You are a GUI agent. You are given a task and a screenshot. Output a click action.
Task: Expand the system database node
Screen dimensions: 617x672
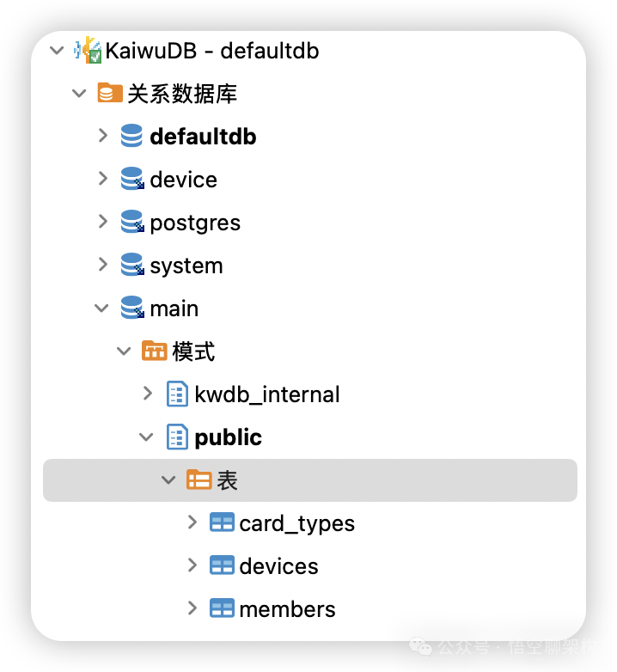tap(103, 265)
